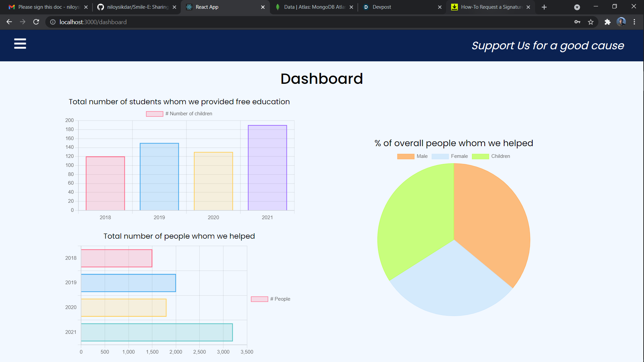This screenshot has width=644, height=362.
Task: Bookmark this page with star icon
Action: [591, 22]
